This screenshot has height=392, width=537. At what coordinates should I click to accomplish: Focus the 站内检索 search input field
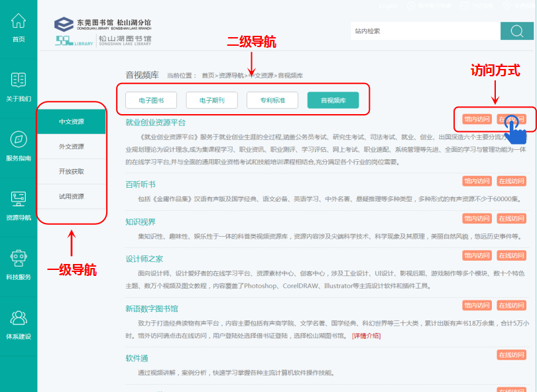point(424,31)
